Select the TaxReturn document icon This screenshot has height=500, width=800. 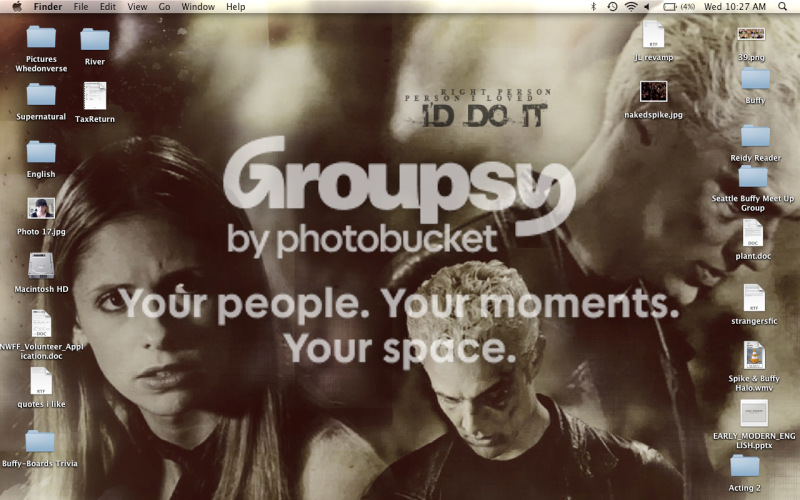(x=95, y=96)
